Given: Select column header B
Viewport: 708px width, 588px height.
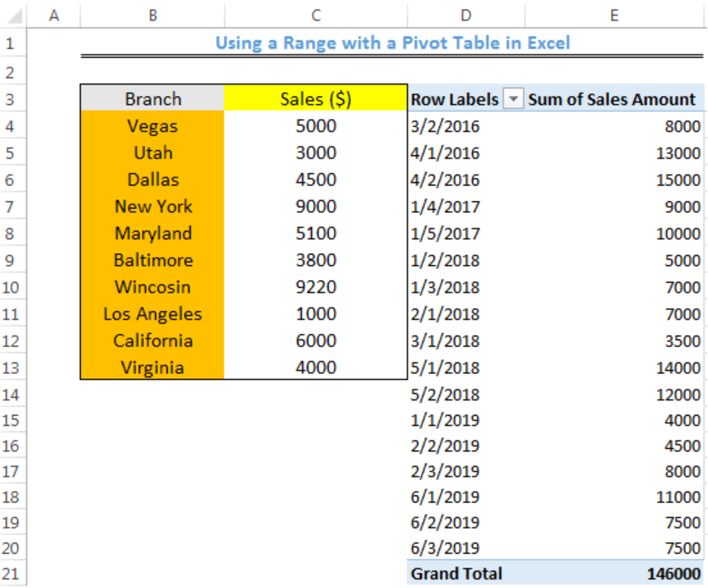Looking at the screenshot, I should [154, 13].
